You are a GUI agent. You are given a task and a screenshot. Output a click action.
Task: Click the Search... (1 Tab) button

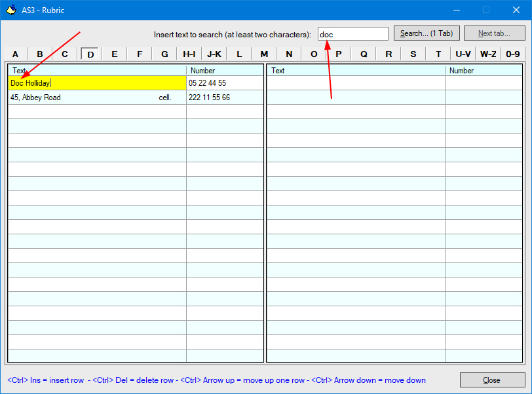pyautogui.click(x=427, y=33)
